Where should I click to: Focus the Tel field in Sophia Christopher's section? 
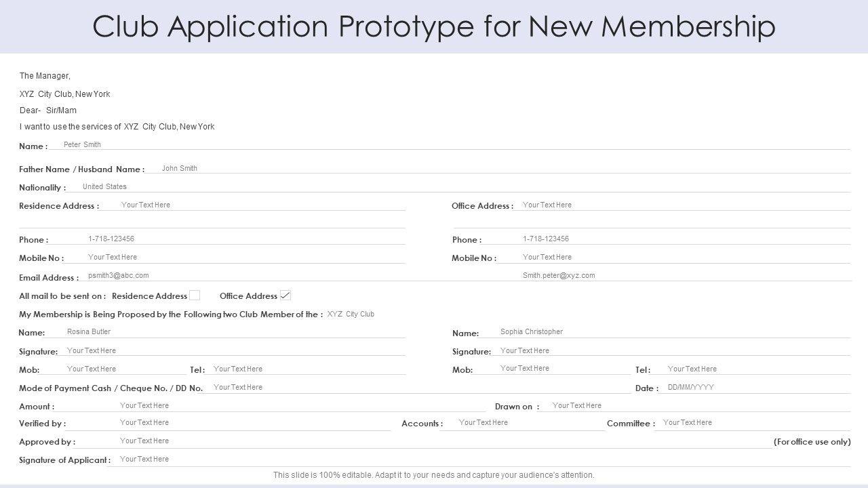click(x=751, y=369)
